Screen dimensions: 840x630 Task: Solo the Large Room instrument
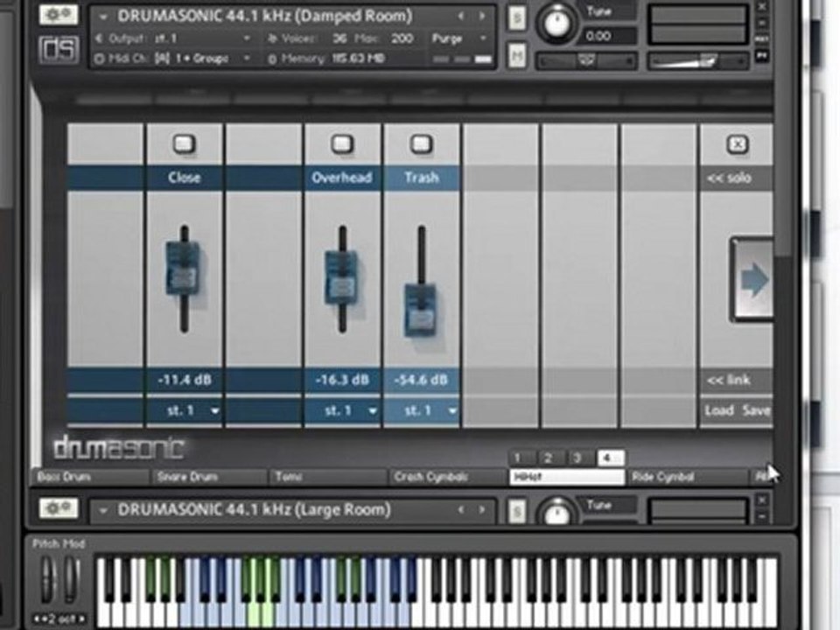pyautogui.click(x=516, y=512)
